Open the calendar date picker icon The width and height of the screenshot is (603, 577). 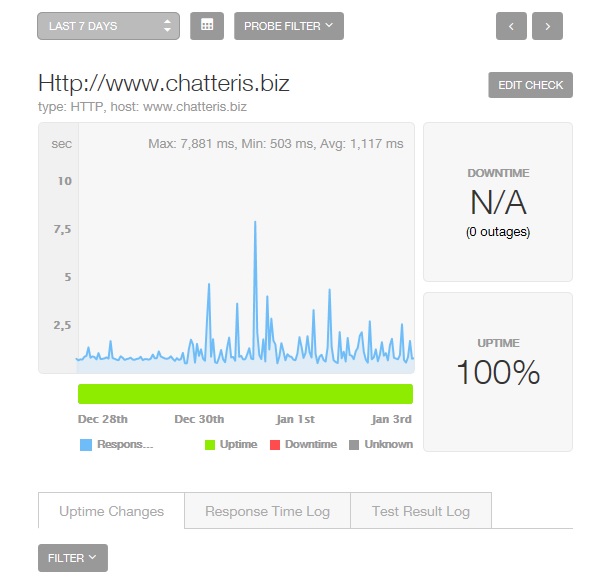coord(207,26)
